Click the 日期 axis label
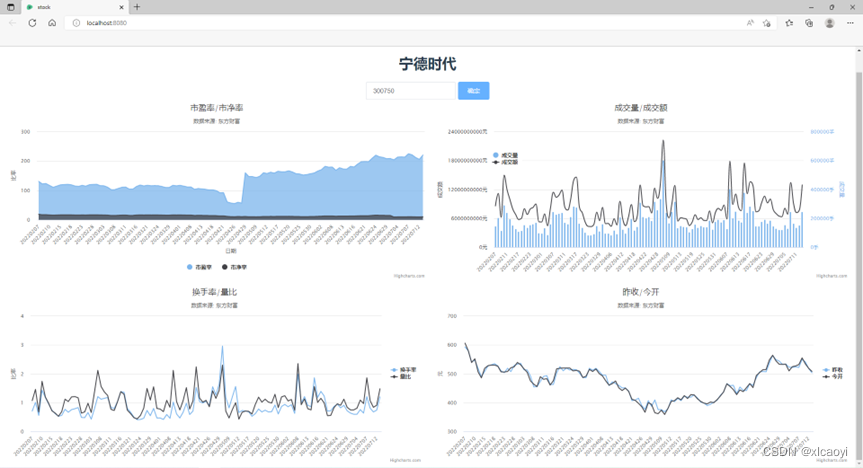 (231, 251)
